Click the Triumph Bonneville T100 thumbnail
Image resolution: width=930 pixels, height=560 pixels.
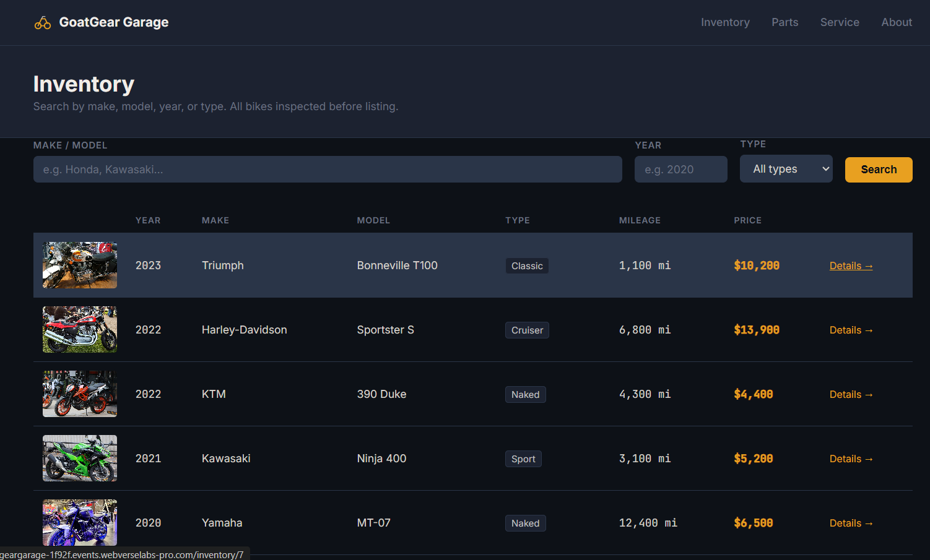(x=80, y=265)
